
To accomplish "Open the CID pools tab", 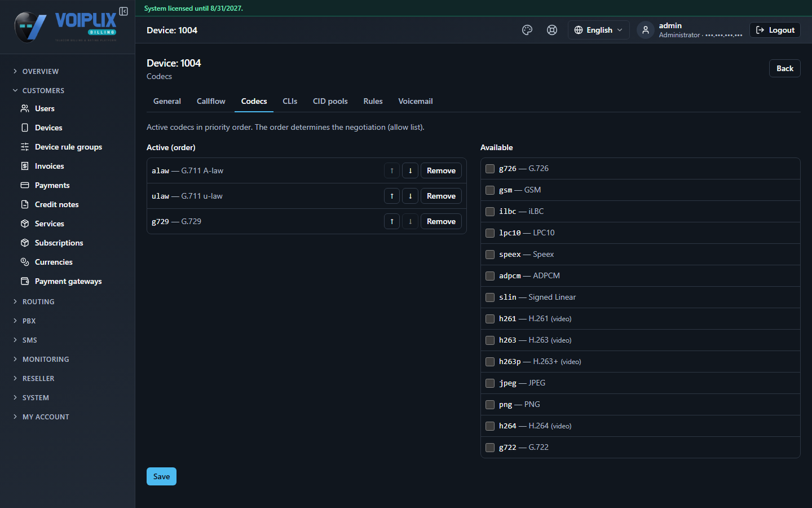I will coord(330,101).
